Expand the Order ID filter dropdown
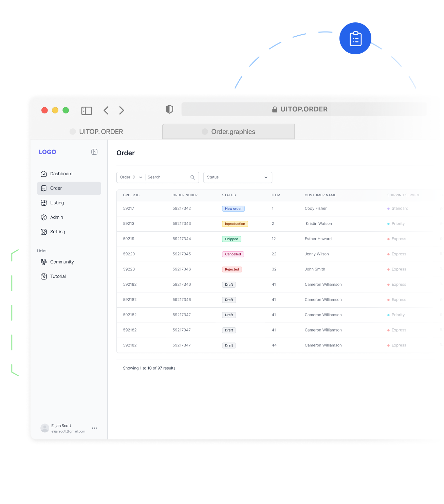The height and width of the screenshot is (504, 444). point(131,177)
